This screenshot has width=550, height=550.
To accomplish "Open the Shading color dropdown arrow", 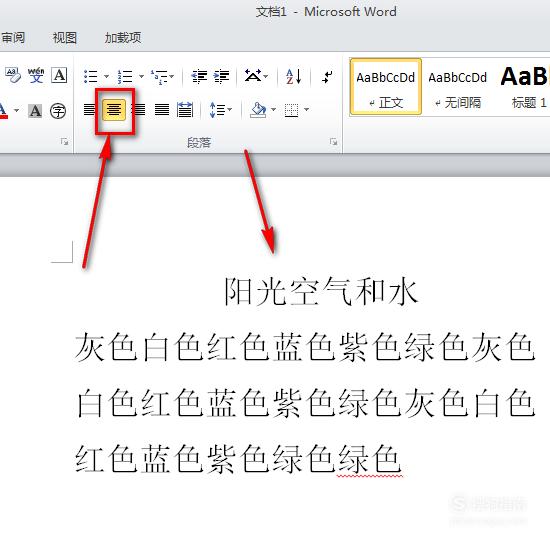I will pyautogui.click(x=273, y=110).
